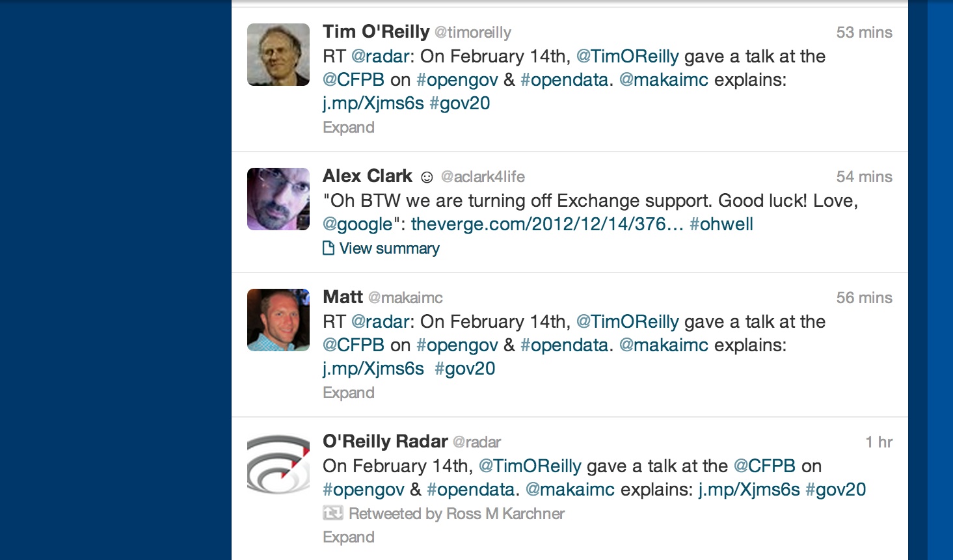Click the O'Reilly Radar logo avatar
This screenshot has height=560, width=953.
click(278, 464)
